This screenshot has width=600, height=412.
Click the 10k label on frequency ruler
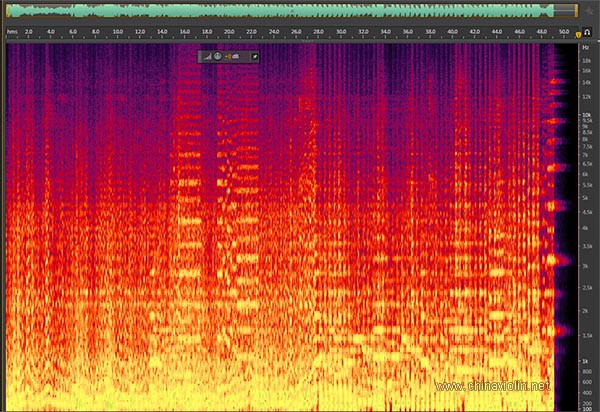(x=586, y=114)
